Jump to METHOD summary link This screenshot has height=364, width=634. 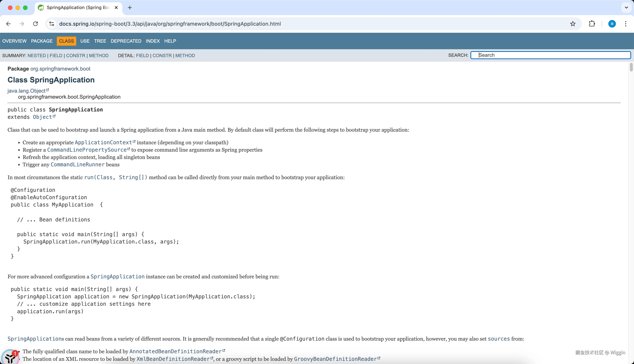(x=98, y=55)
